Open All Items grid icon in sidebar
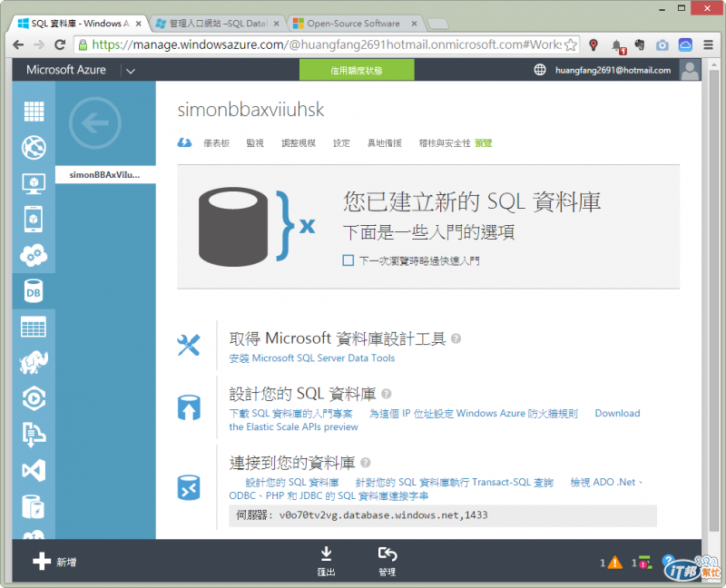Viewport: 726px width, 588px height. 34,112
